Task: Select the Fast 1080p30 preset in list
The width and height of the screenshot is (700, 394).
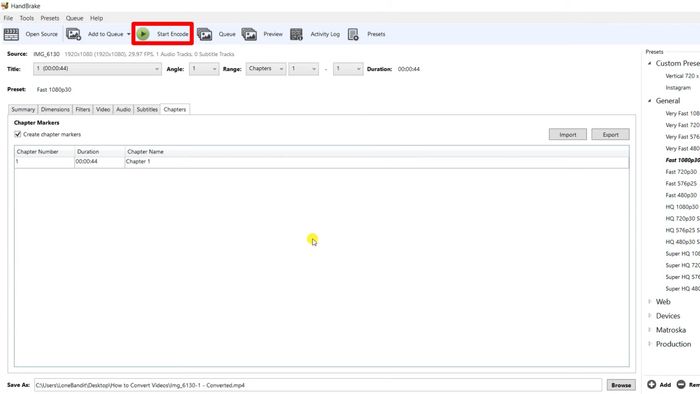Action: tap(683, 160)
